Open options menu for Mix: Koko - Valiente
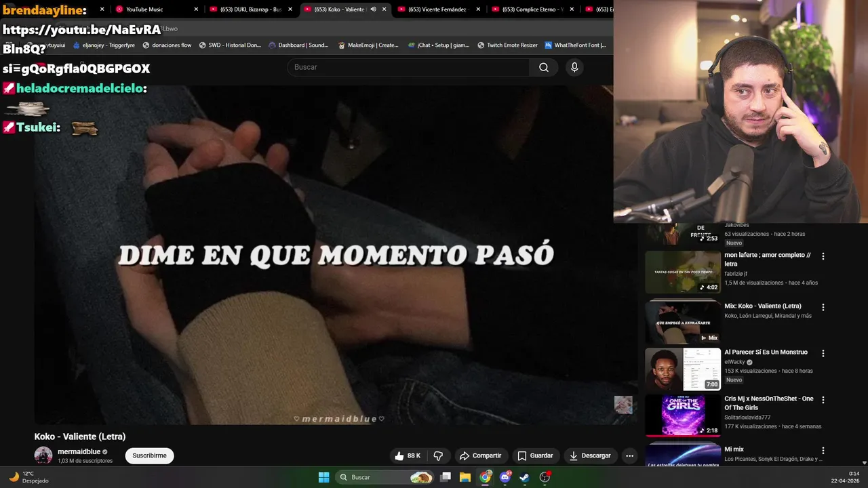Viewport: 868px width, 488px height. 823,307
